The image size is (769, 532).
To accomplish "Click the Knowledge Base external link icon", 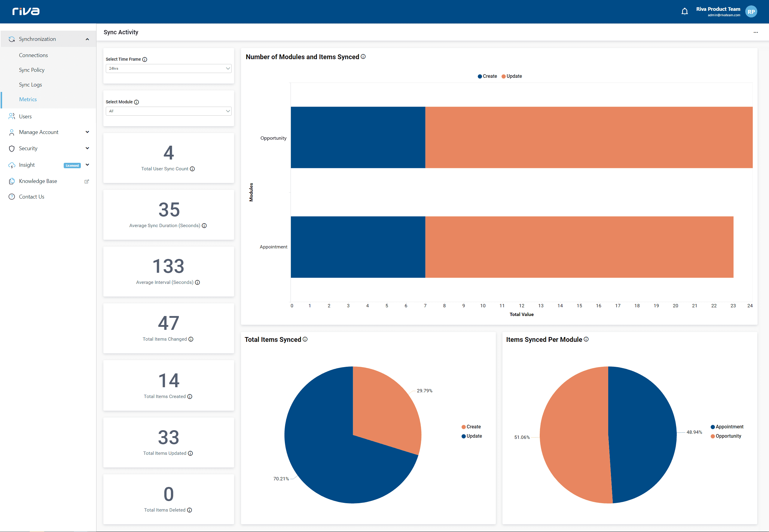I will pos(87,181).
